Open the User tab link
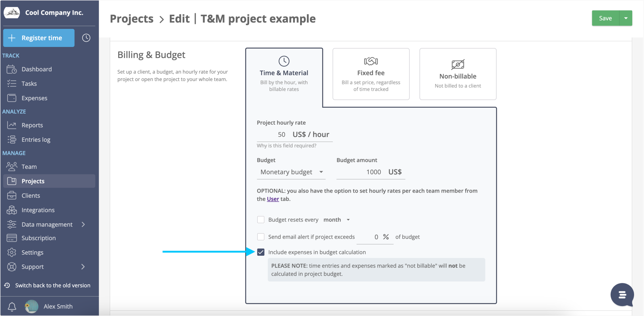This screenshot has height=316, width=644. point(272,199)
